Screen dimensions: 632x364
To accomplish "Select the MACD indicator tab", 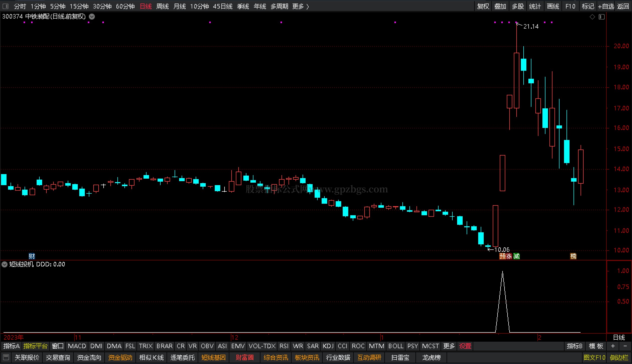I will pos(77,346).
